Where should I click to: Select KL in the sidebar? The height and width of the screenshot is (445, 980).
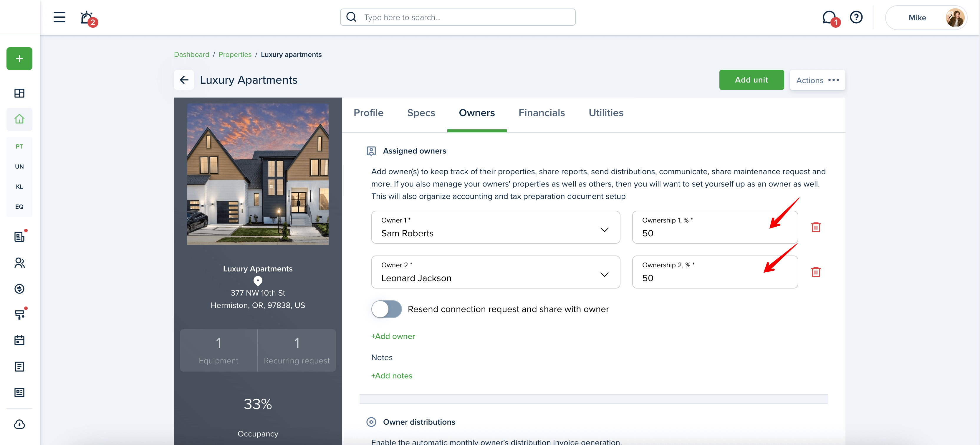point(19,187)
